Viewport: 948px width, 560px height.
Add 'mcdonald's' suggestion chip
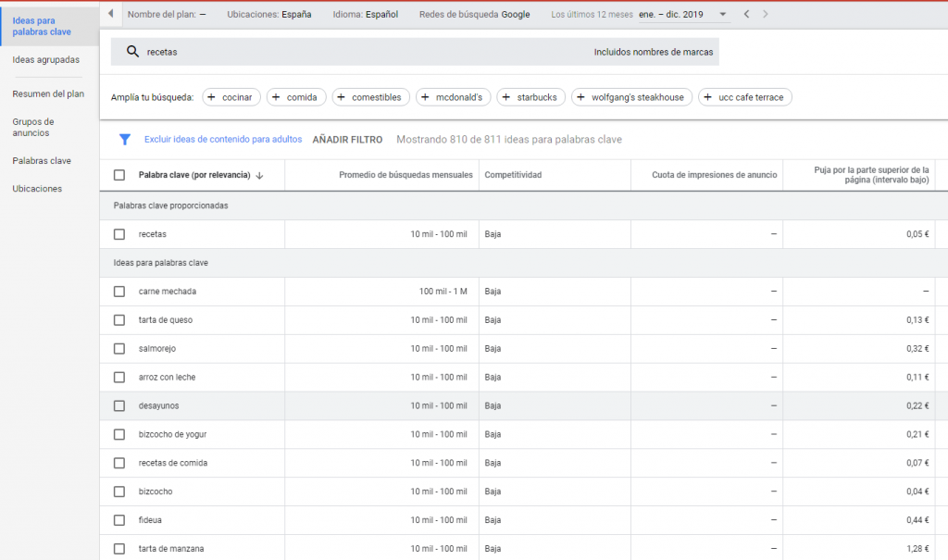(453, 97)
